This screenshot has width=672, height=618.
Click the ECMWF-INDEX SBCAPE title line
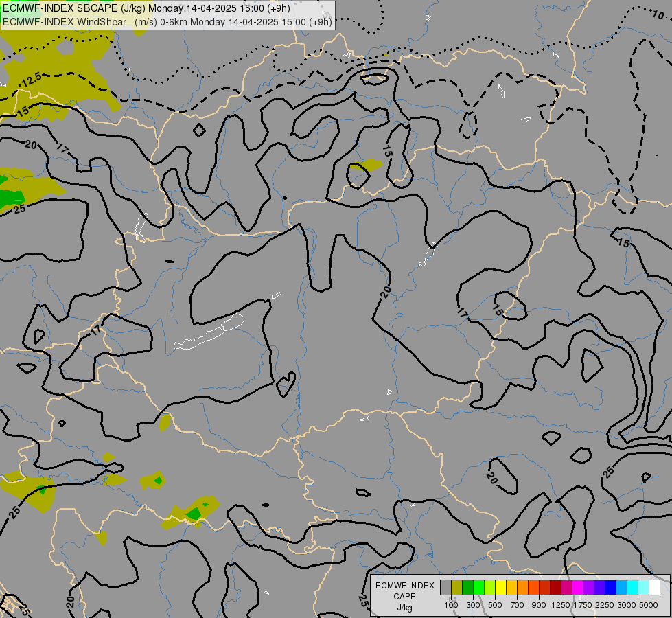[x=146, y=8]
